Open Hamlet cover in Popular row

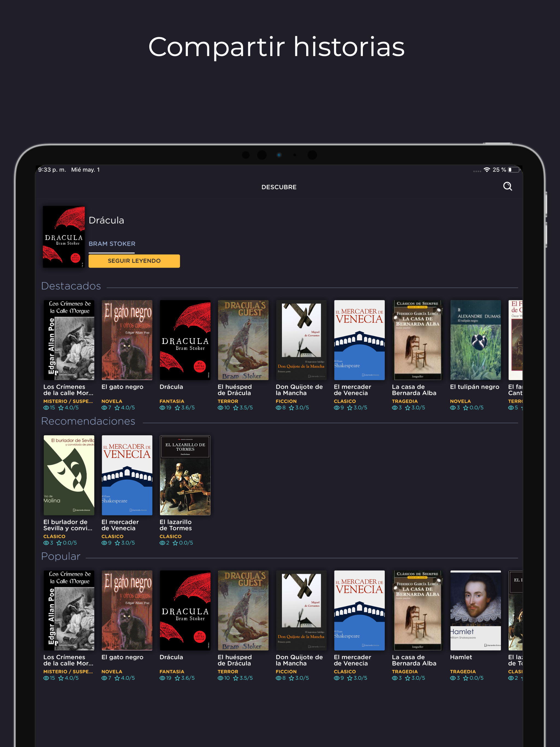tap(476, 610)
